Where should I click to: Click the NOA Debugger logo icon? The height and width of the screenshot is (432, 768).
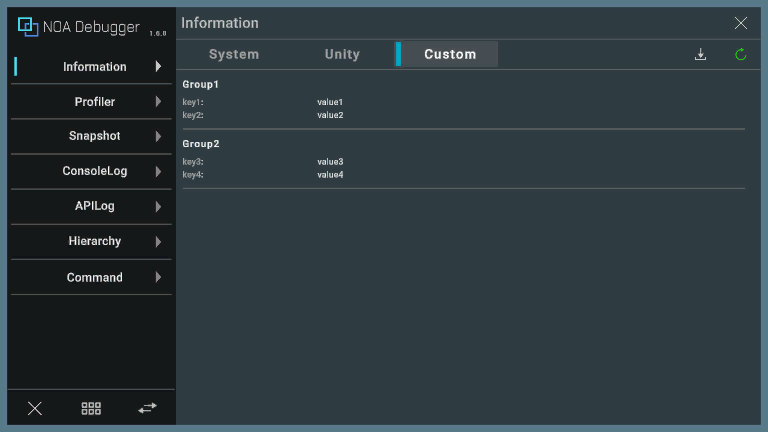[28, 26]
